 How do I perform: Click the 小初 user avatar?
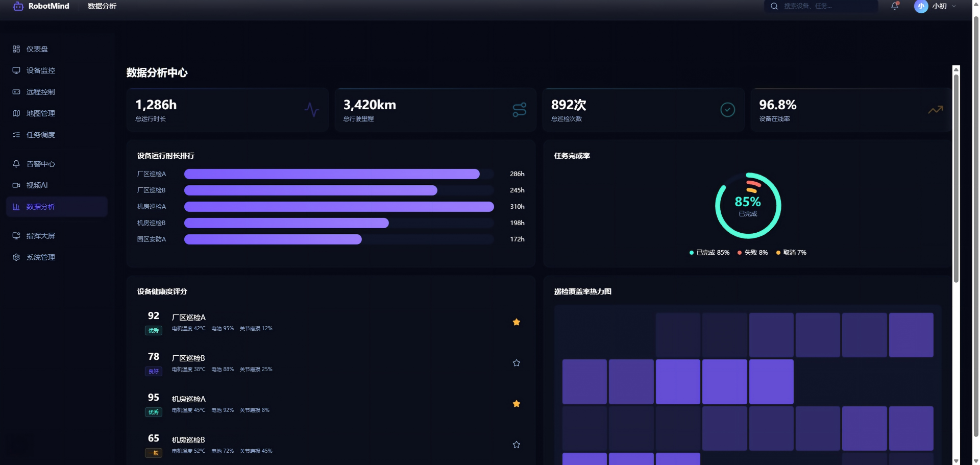pyautogui.click(x=921, y=6)
